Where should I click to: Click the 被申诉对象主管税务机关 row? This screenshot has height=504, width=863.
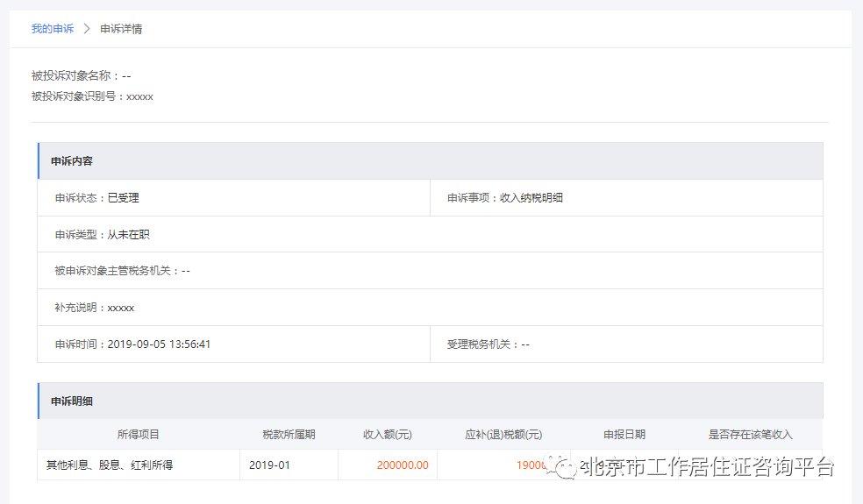point(431,271)
